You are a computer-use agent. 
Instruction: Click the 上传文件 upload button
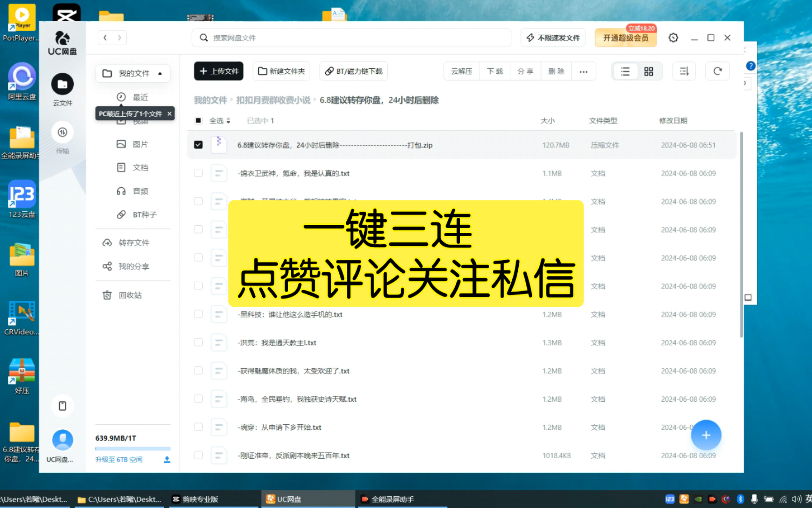pos(219,71)
